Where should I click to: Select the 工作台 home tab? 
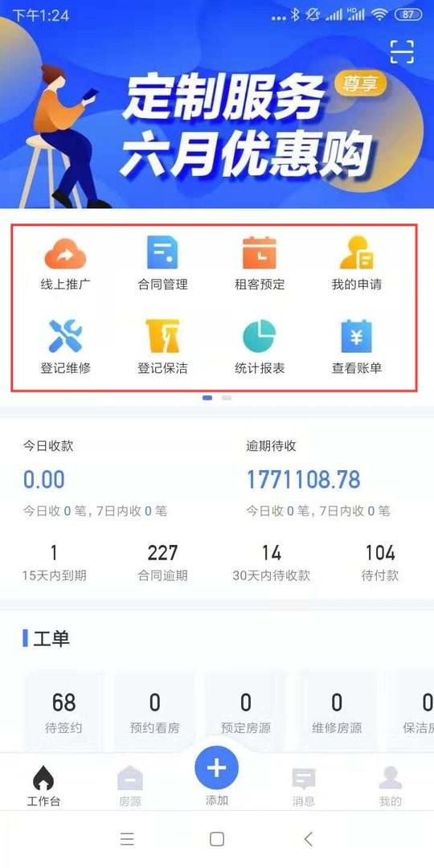pos(43,786)
